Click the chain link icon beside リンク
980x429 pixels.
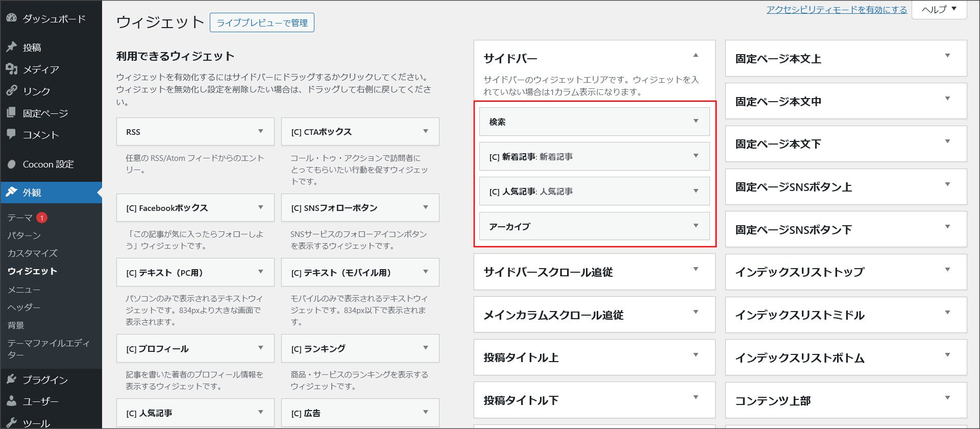[11, 91]
